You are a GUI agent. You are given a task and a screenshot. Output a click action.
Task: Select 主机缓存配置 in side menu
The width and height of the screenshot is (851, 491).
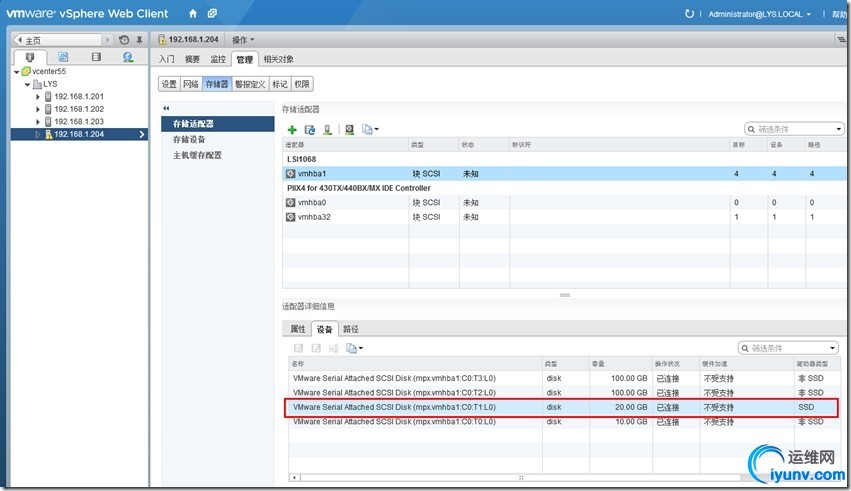click(197, 155)
